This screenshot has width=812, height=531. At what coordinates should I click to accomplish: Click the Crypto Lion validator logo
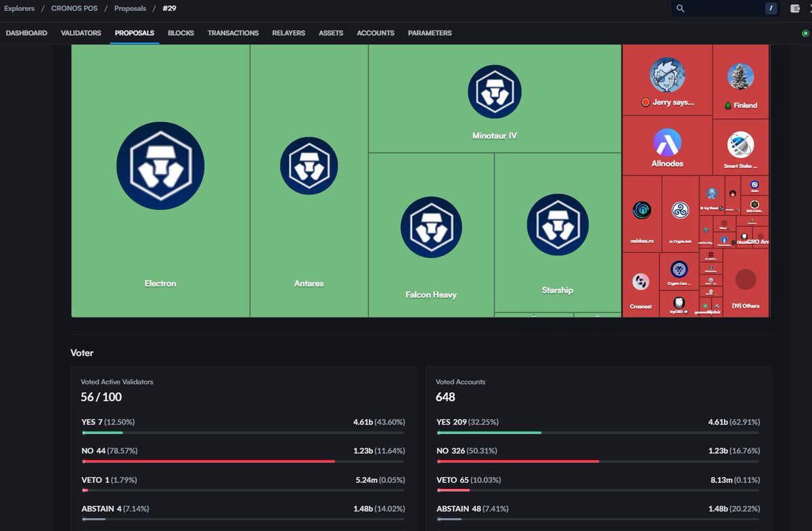click(x=679, y=269)
